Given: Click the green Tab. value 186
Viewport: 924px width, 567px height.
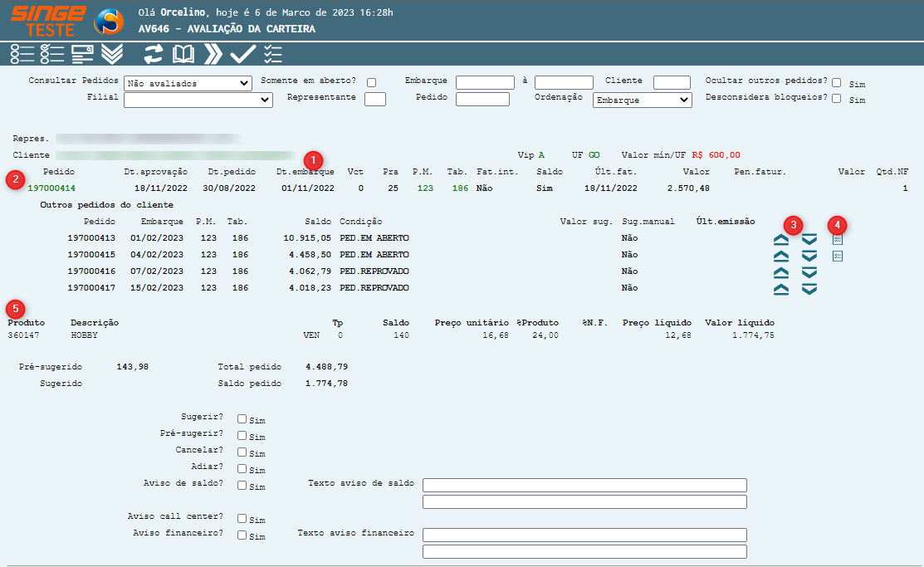Looking at the screenshot, I should [x=460, y=188].
